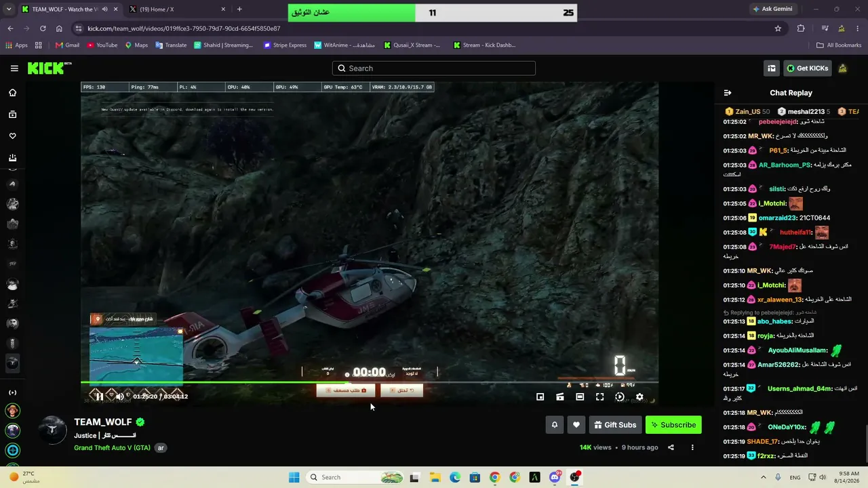The height and width of the screenshot is (488, 868).
Task: Open the Stream - Kick Dashboard bookmark
Action: [x=484, y=45]
